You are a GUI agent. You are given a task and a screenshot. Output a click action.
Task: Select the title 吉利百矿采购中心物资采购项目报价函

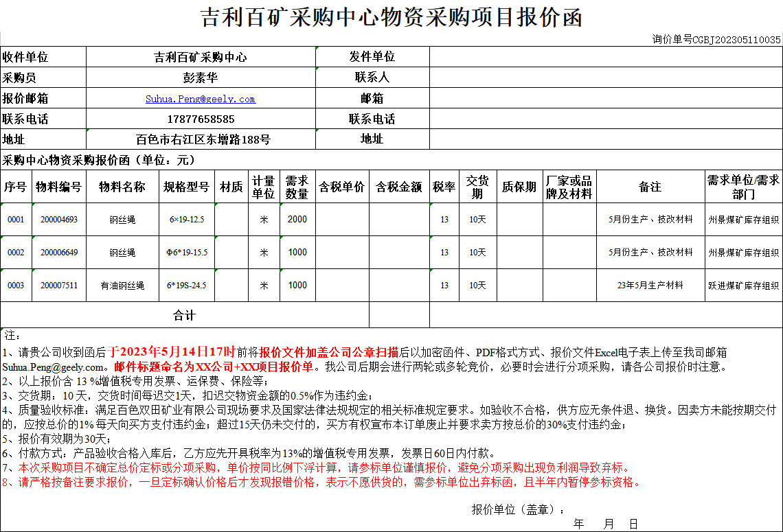click(391, 17)
